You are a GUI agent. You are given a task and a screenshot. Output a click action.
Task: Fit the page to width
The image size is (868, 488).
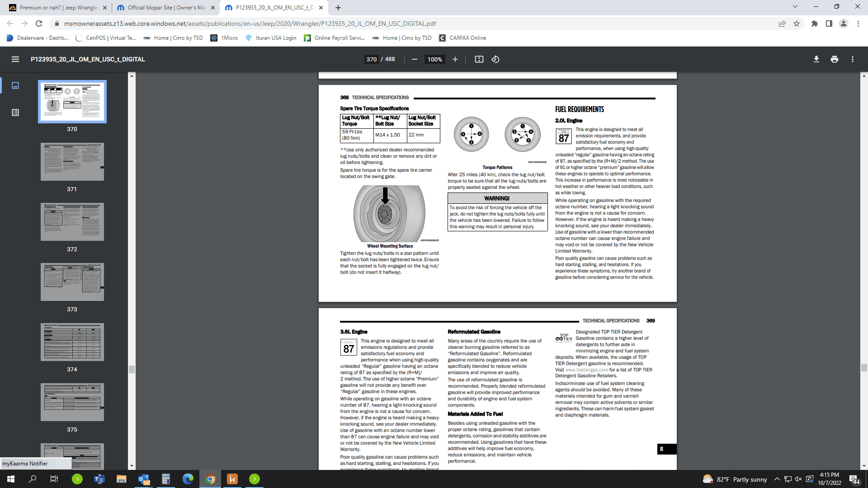pos(479,59)
